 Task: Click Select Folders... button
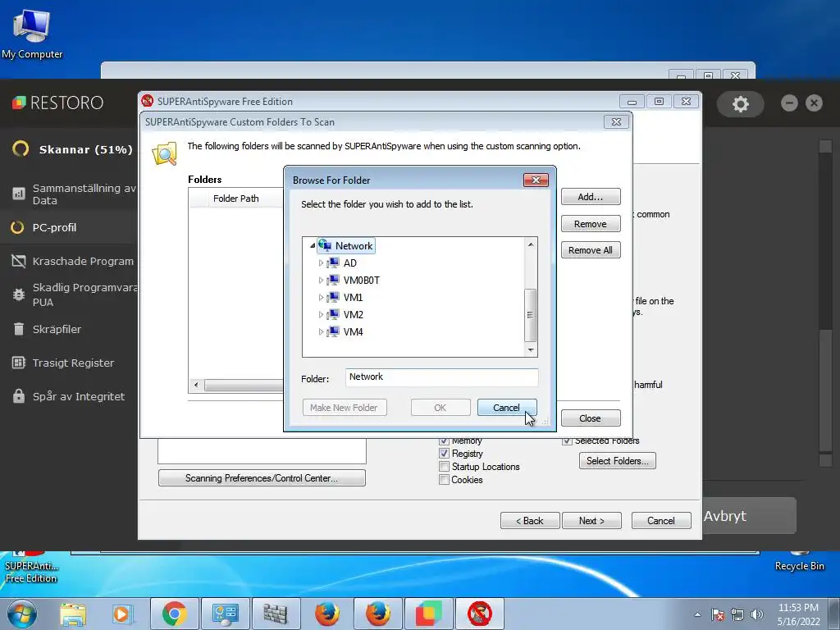[617, 461]
